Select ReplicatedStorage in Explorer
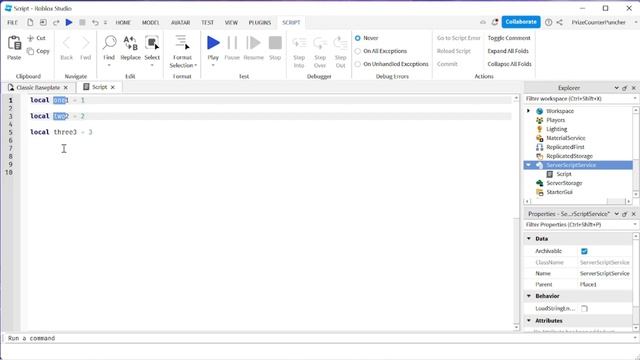Image resolution: width=640 pixels, height=360 pixels. point(569,156)
